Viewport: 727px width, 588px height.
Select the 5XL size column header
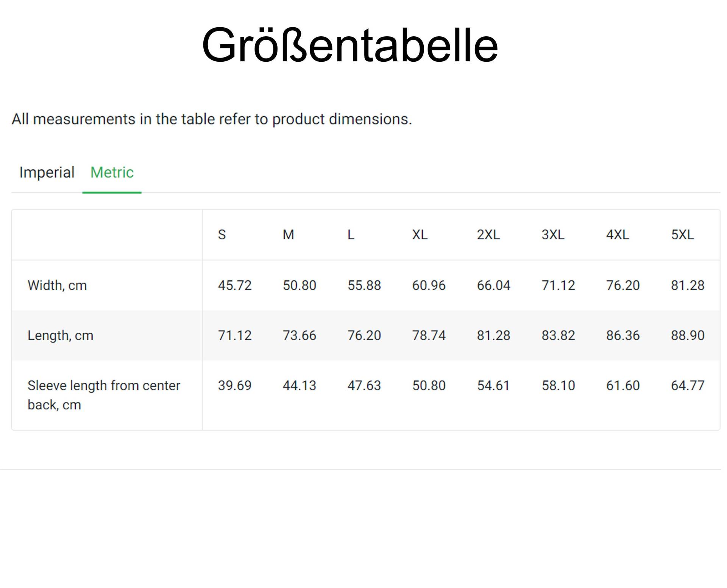[683, 235]
